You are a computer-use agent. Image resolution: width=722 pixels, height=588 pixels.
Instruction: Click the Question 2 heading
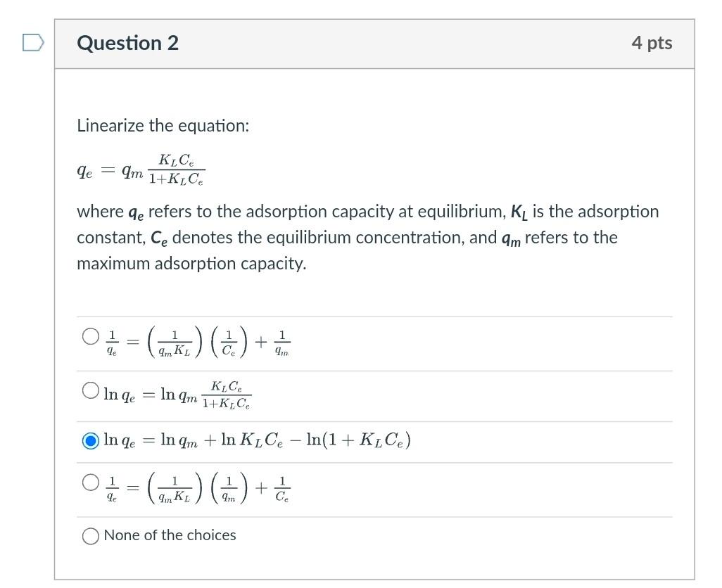click(127, 43)
